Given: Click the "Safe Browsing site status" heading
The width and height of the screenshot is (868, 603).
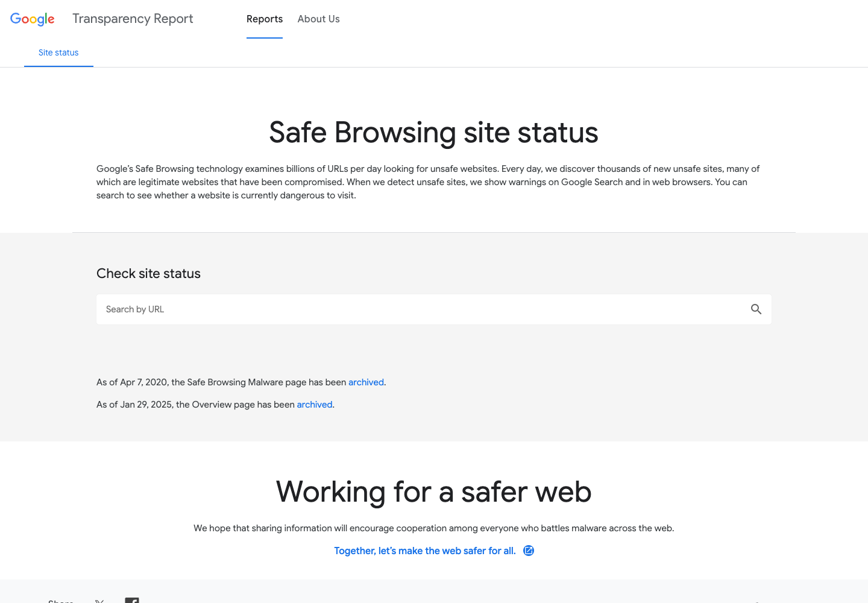Looking at the screenshot, I should (x=434, y=133).
